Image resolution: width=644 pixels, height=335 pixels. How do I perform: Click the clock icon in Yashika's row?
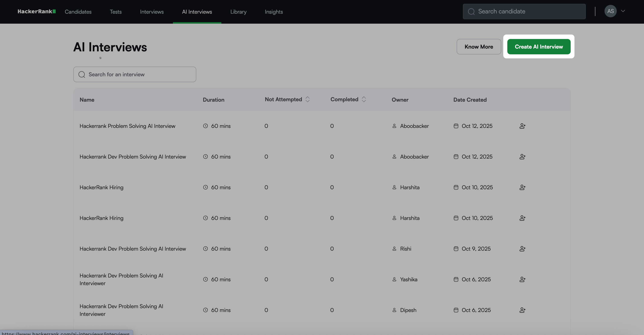pos(206,280)
